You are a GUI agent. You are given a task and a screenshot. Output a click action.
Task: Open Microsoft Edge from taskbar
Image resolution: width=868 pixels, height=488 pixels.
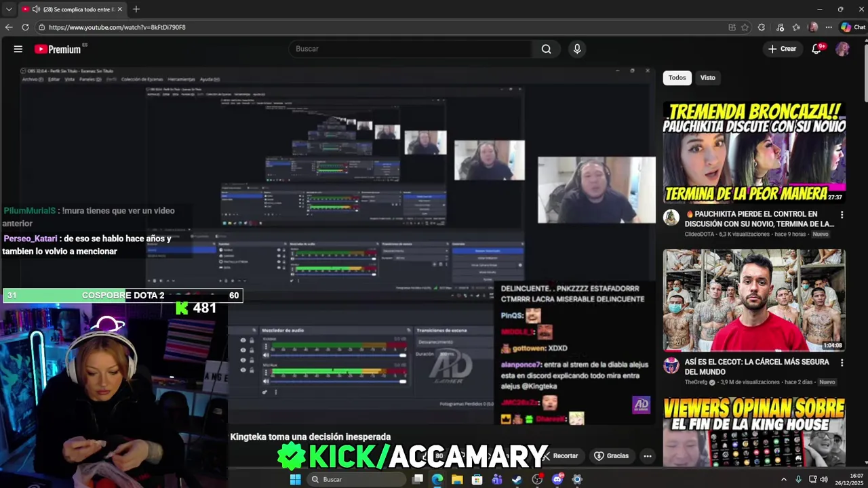(437, 479)
